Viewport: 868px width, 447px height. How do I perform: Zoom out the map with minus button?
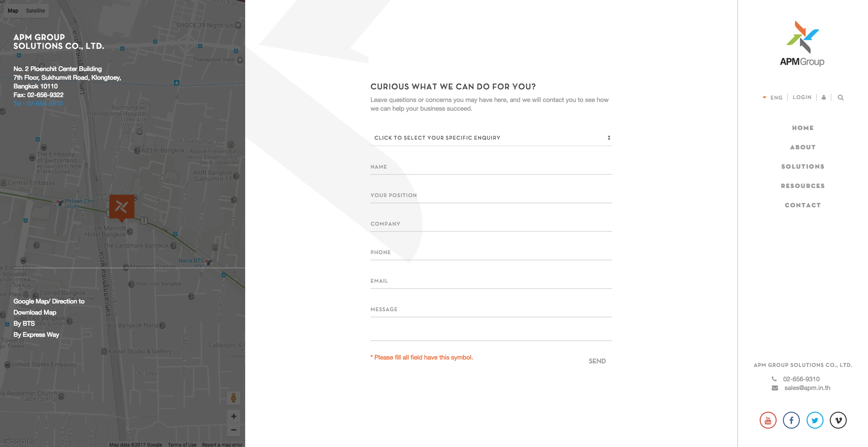(x=234, y=430)
